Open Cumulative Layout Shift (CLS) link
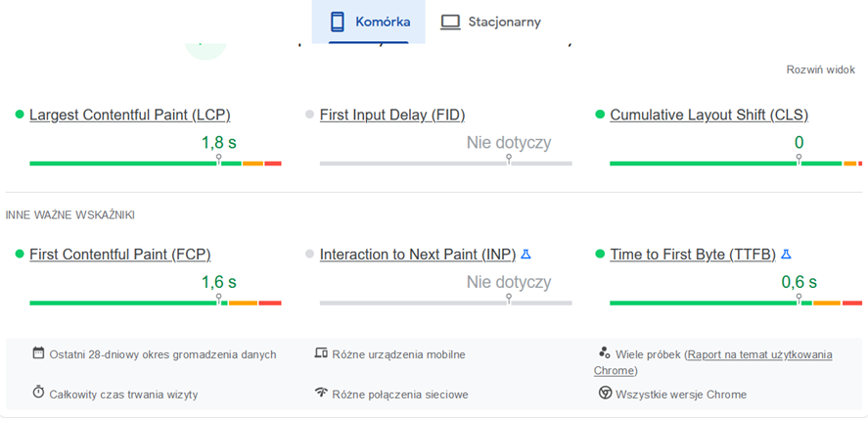The width and height of the screenshot is (868, 421). [x=708, y=115]
